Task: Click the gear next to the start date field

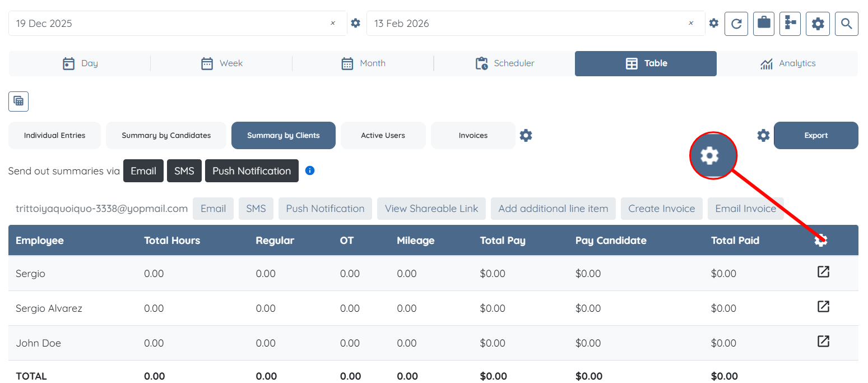Action: (355, 24)
